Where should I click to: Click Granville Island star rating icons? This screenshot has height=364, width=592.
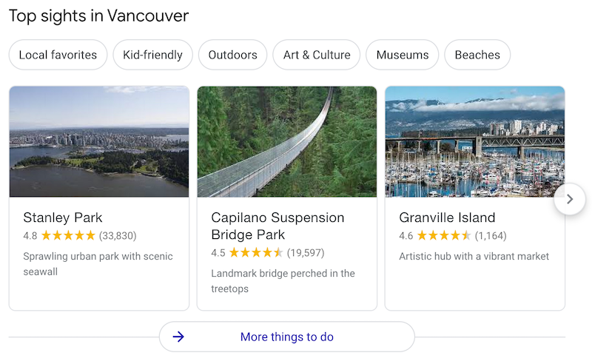tap(444, 236)
